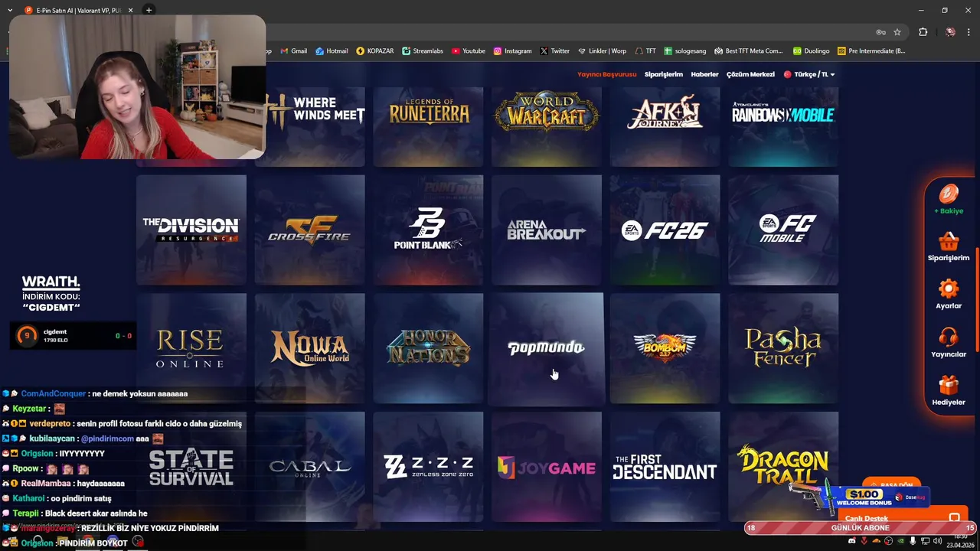Open the Ayarlar gear icon
Screen dimensions: 980x551
coord(949,289)
